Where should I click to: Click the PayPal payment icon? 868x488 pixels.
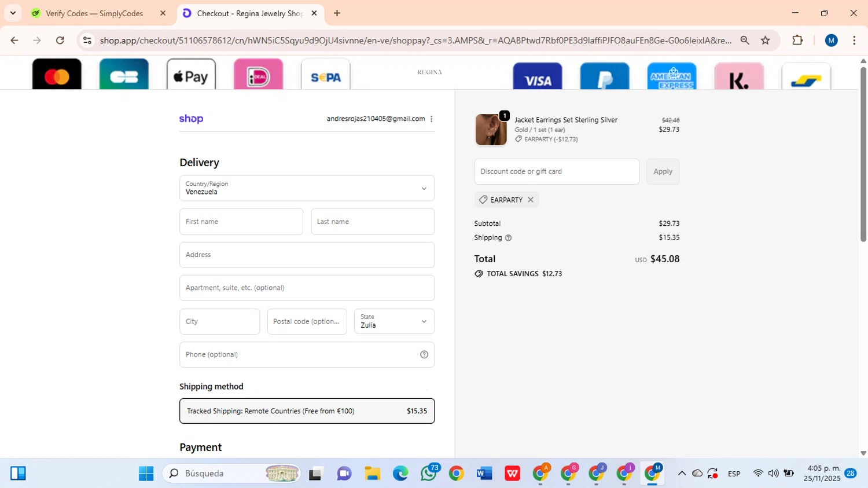click(605, 76)
